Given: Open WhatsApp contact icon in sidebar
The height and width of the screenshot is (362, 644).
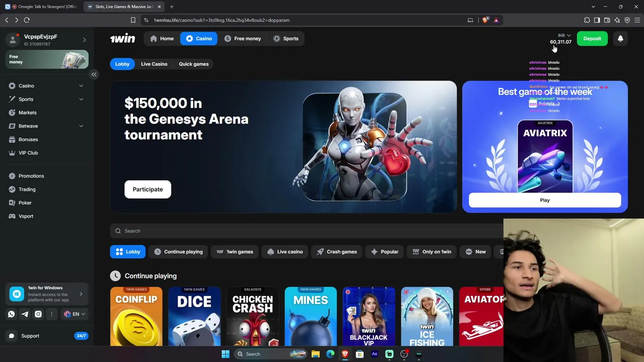Looking at the screenshot, I should coord(12,314).
